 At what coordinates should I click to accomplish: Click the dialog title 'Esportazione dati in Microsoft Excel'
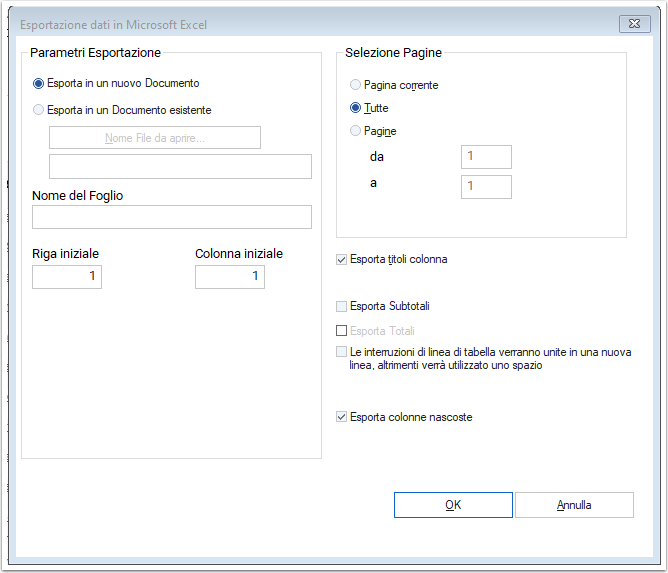point(113,25)
